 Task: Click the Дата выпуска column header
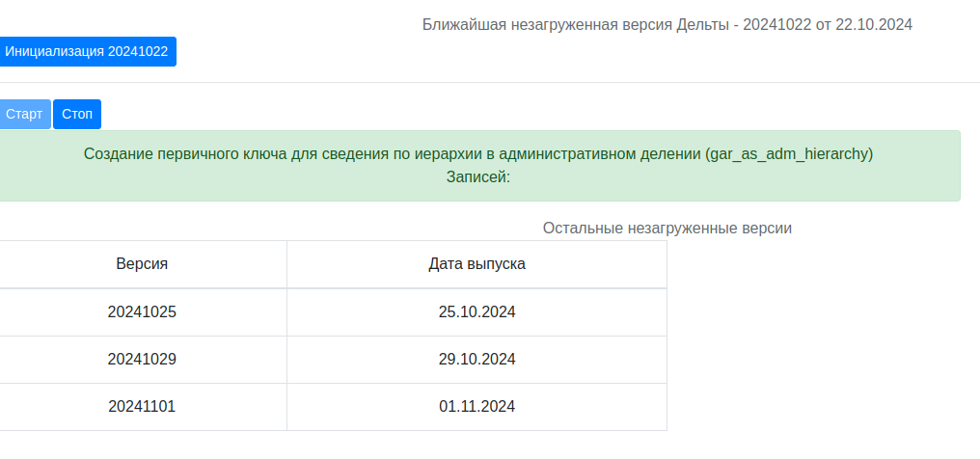(476, 264)
